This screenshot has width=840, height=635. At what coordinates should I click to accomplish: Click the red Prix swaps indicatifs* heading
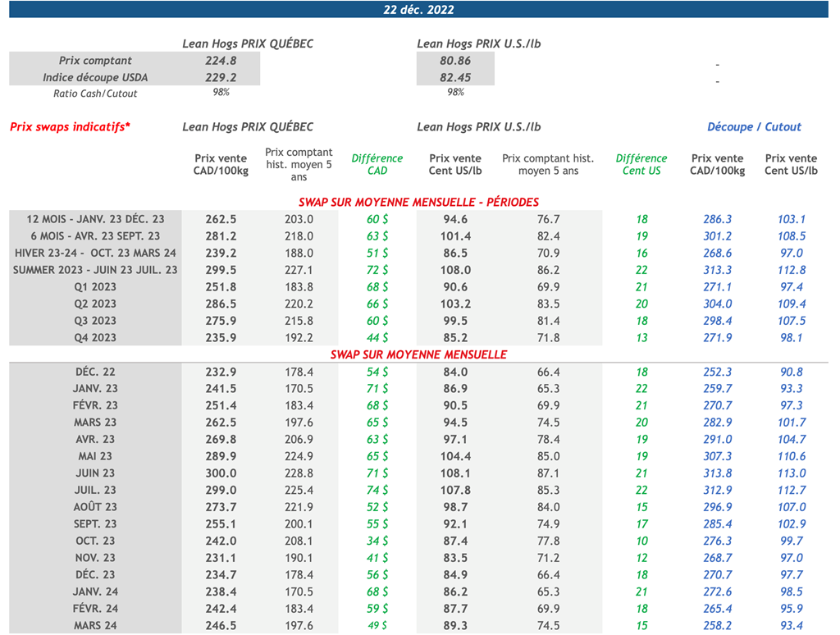(70, 127)
